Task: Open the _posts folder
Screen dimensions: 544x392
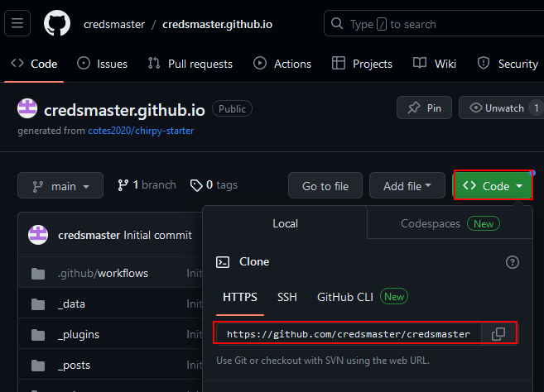Action: coord(74,365)
